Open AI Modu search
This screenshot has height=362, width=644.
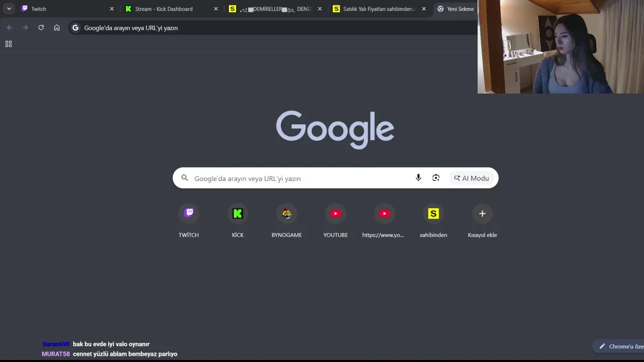[x=471, y=178]
